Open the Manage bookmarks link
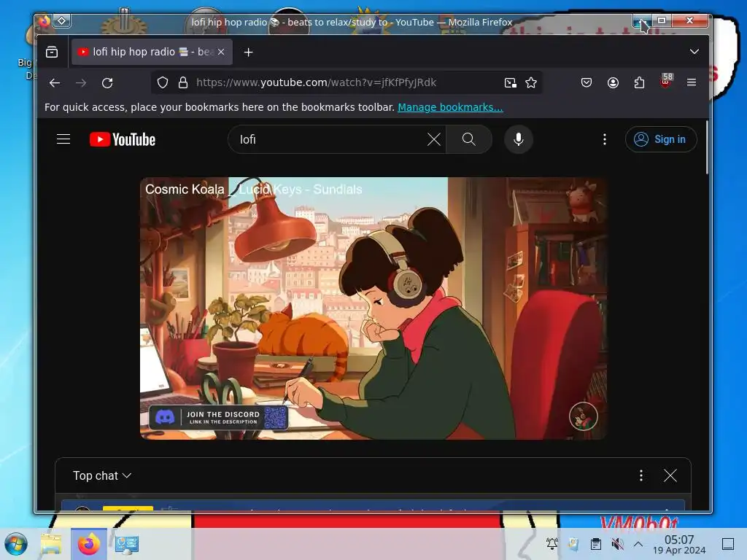Screen dimensions: 747x560 tap(450, 107)
